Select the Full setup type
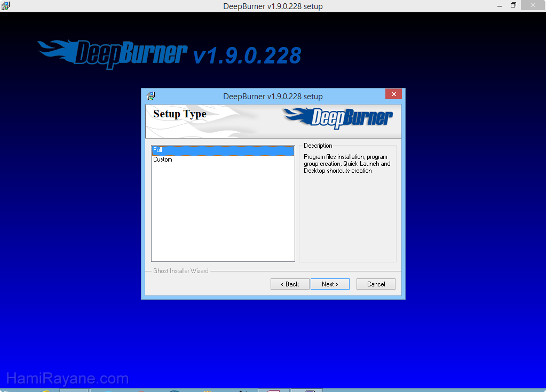The image size is (546, 392). pos(223,150)
